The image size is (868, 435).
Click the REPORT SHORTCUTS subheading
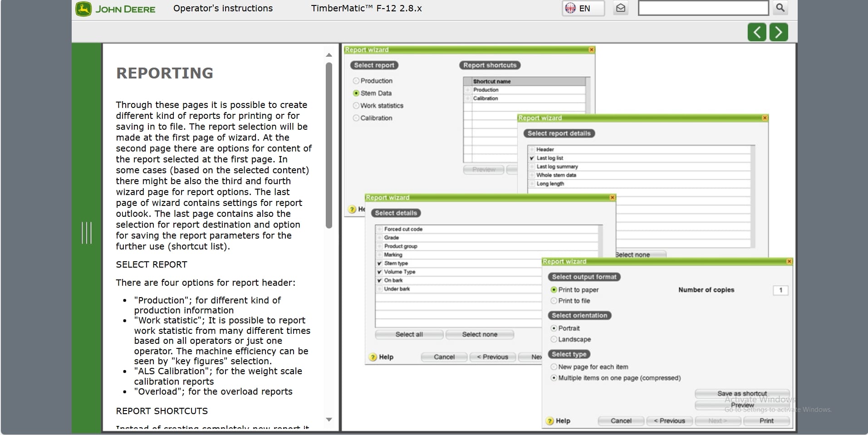click(162, 411)
